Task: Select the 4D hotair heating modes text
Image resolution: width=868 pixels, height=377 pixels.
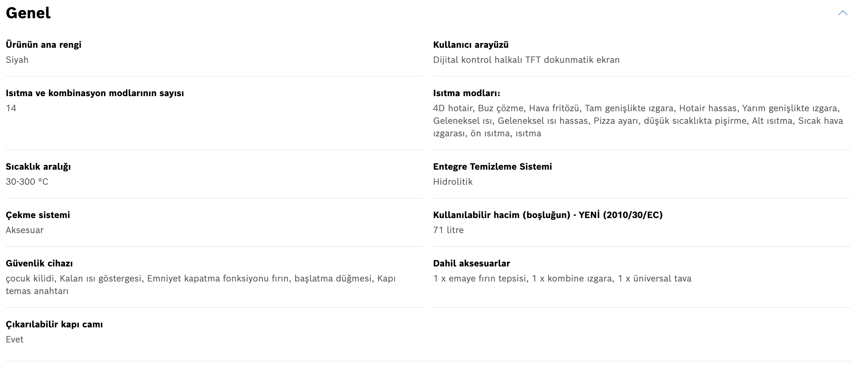Action: coord(638,121)
